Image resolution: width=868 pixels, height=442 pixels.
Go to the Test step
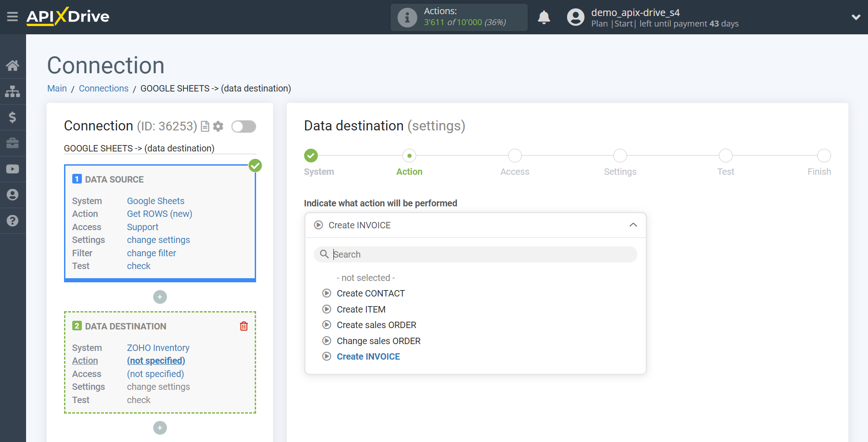point(726,156)
